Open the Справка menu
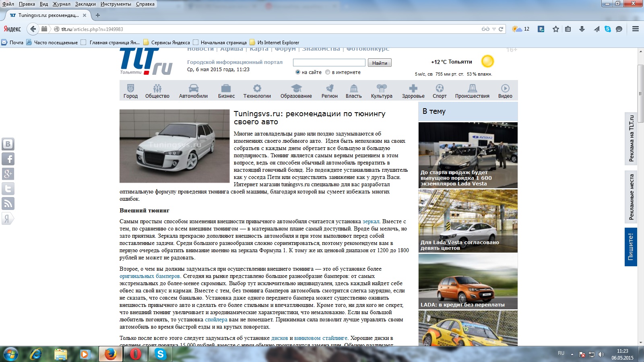Image resolution: width=644 pixels, height=362 pixels. pyautogui.click(x=145, y=4)
